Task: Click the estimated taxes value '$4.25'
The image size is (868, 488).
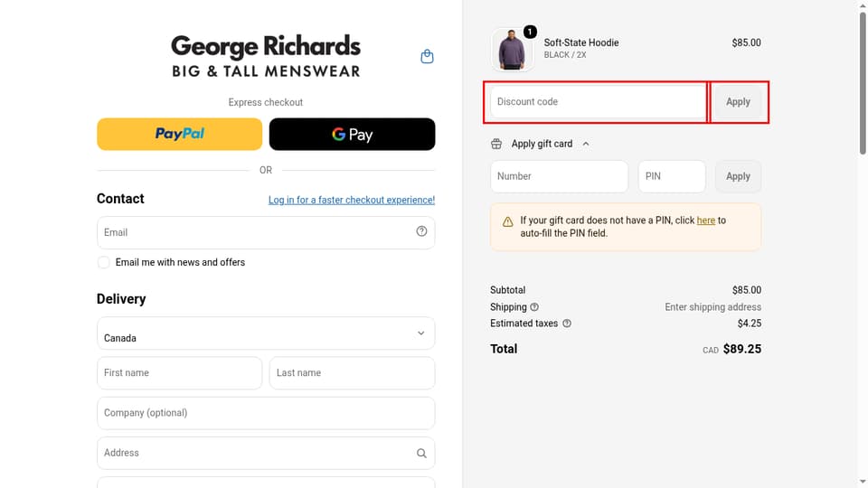Action: [x=749, y=324]
